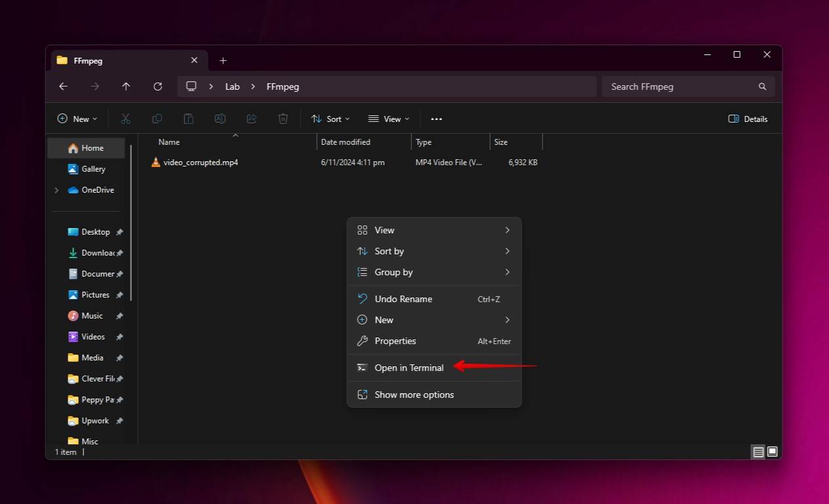
Task: Maximize the File Explorer window
Action: [x=737, y=55]
